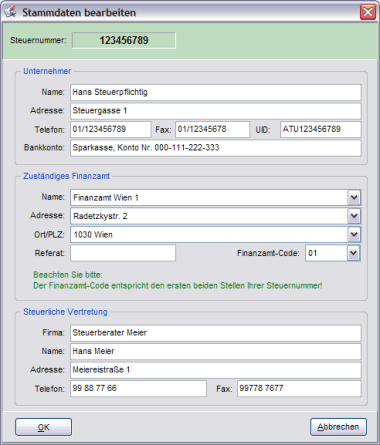
Task: Click the Ort/PLZ label
Action: (49, 235)
